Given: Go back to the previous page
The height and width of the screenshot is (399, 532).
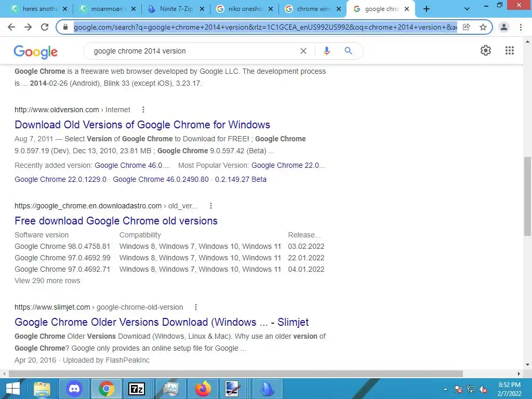Looking at the screenshot, I should (x=11, y=27).
